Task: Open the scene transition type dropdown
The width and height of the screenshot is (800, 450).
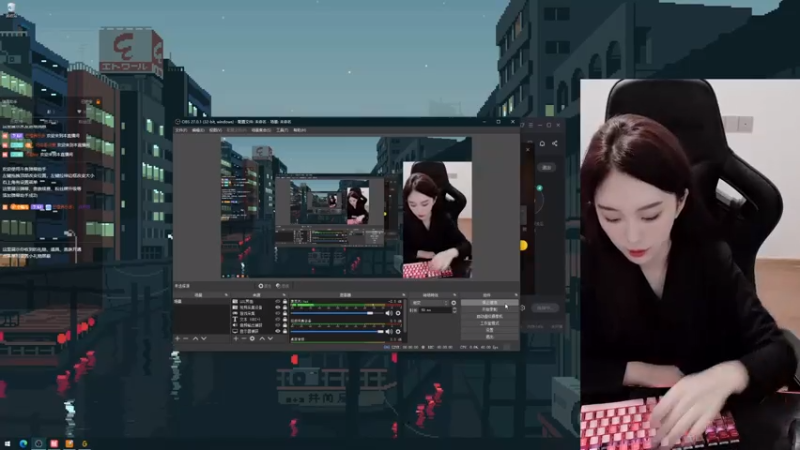Action: pos(430,303)
